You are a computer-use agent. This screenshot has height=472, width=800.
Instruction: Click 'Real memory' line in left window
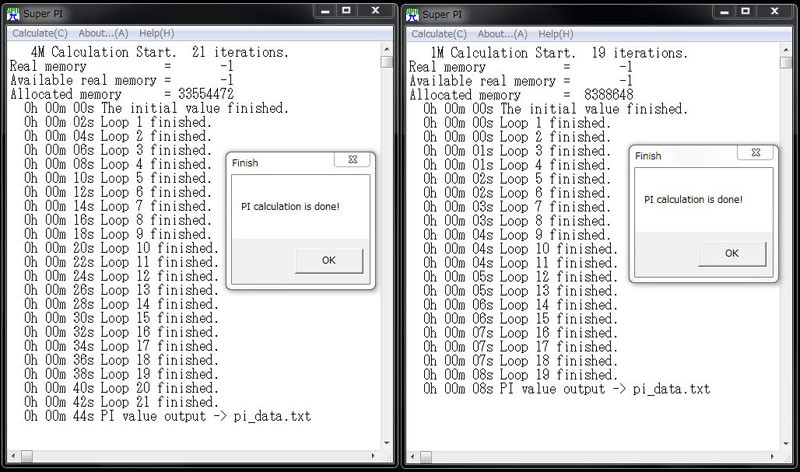122,66
